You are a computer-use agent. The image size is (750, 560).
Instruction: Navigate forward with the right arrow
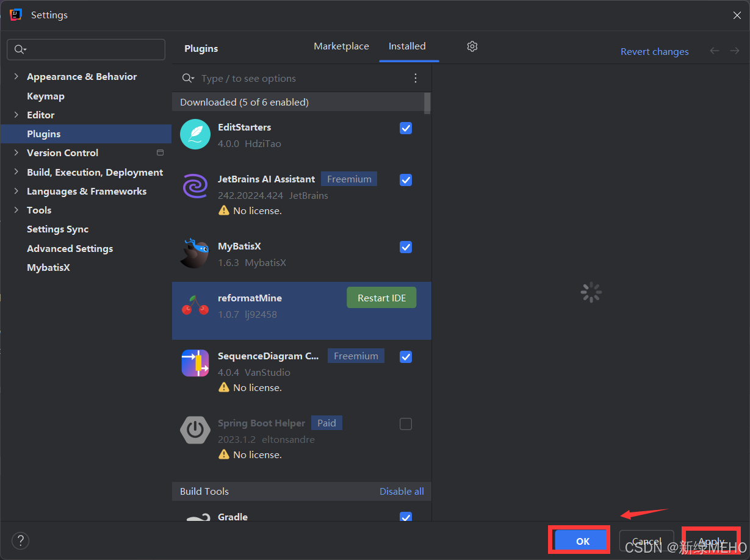point(735,51)
